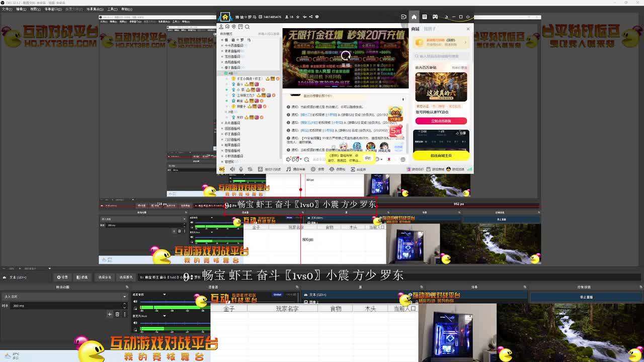Add a transition with the plus icon
The image size is (644, 362).
pos(110,314)
